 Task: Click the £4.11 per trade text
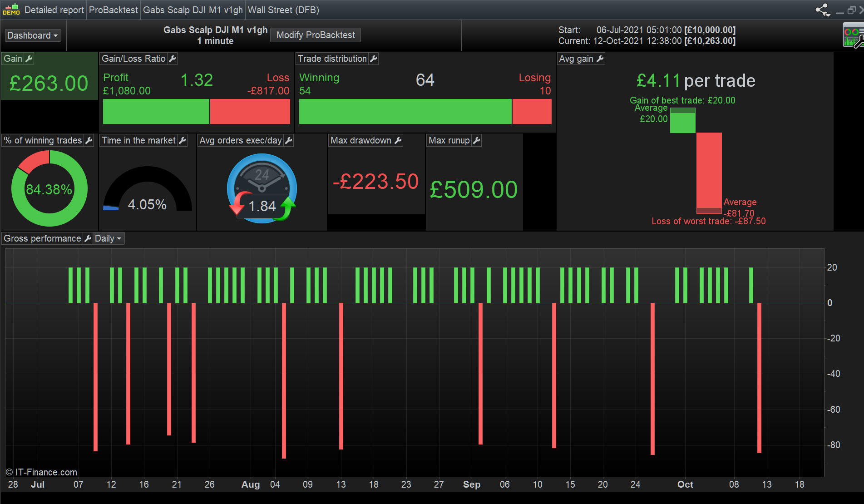696,81
